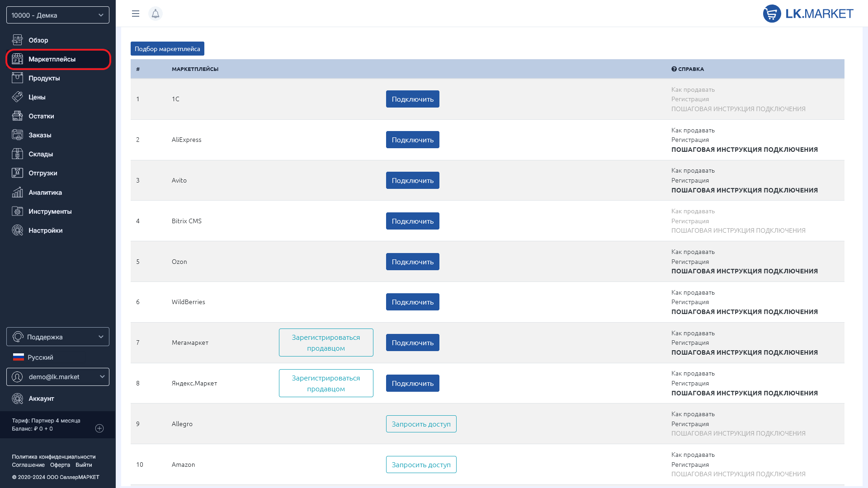Click Подключить for Яндекс.Маркет
The image size is (868, 488).
click(x=412, y=383)
